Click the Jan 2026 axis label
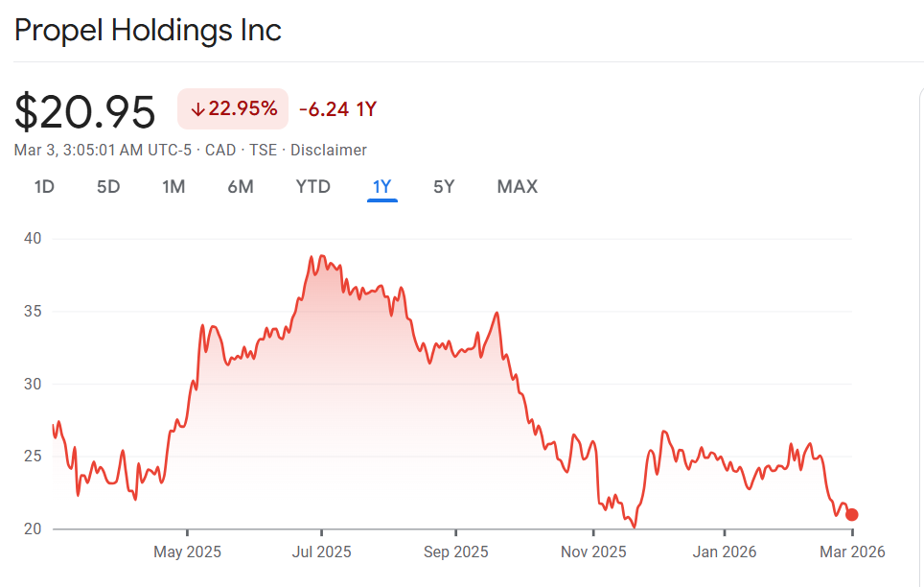Image resolution: width=924 pixels, height=587 pixels. (725, 552)
